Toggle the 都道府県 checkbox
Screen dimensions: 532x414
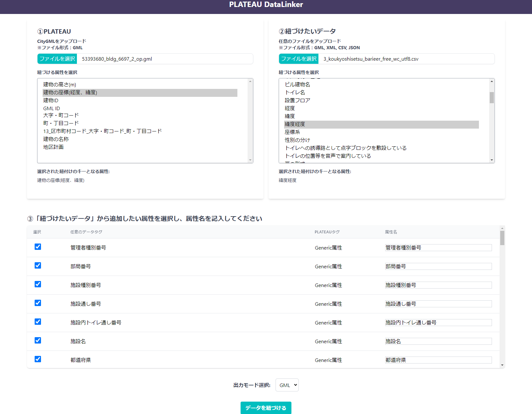[x=38, y=359]
